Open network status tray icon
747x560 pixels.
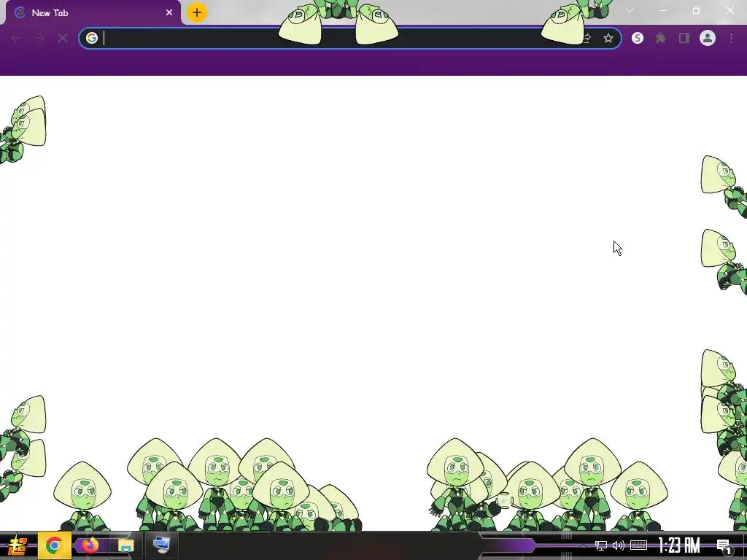click(x=601, y=545)
